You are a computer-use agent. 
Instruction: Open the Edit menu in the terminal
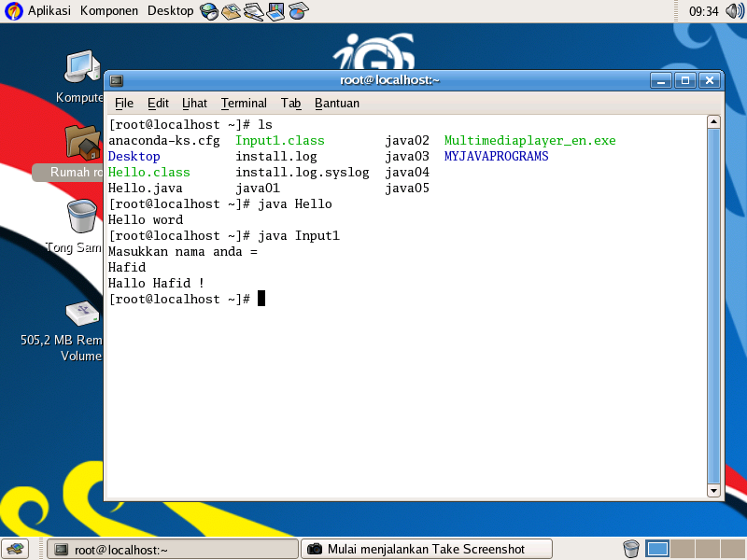pyautogui.click(x=158, y=104)
